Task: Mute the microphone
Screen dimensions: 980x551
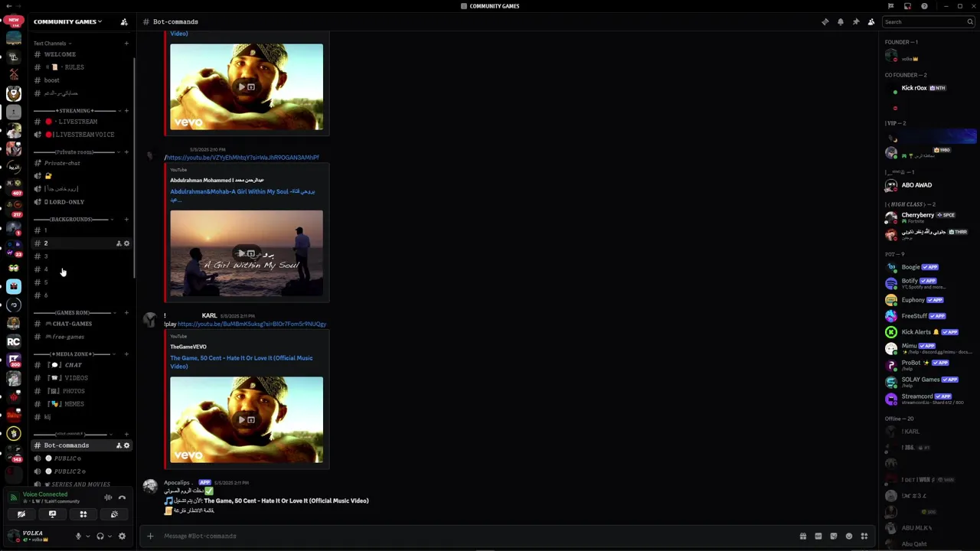Action: [78, 536]
